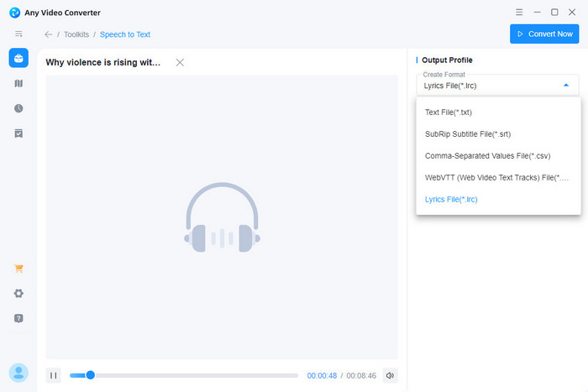Pause the audio playback
Screen dimensions: 588x392
pos(53,375)
